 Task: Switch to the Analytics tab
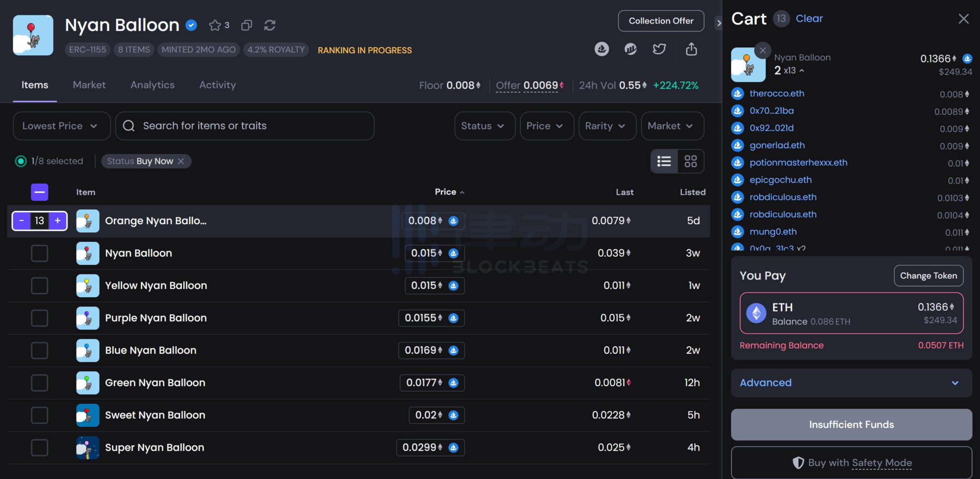pyautogui.click(x=152, y=85)
